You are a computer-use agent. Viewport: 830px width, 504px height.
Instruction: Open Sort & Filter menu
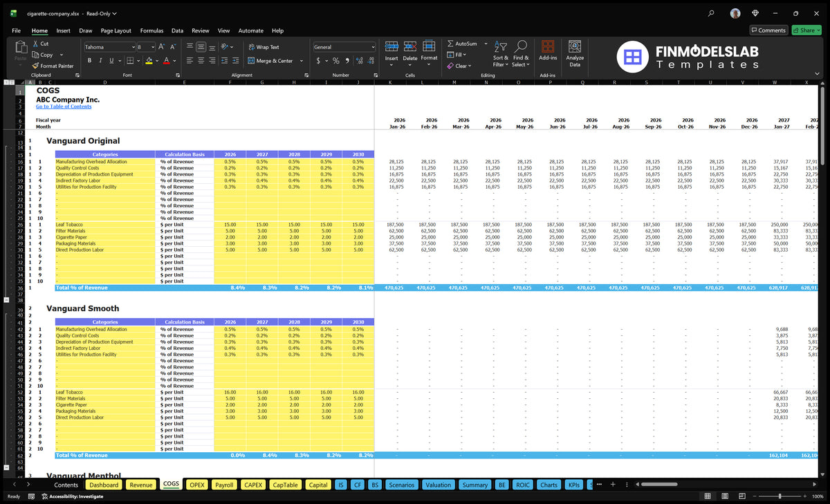point(501,54)
